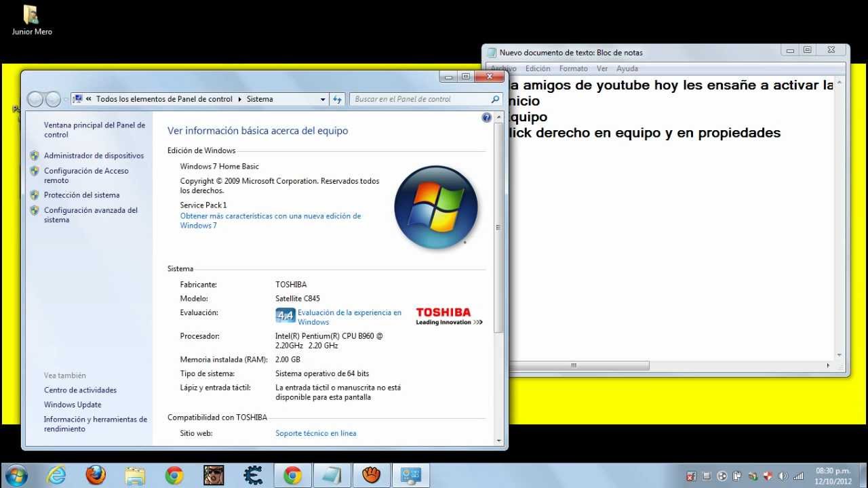Open the Formato menu in Notepad
The image size is (868, 488).
574,68
